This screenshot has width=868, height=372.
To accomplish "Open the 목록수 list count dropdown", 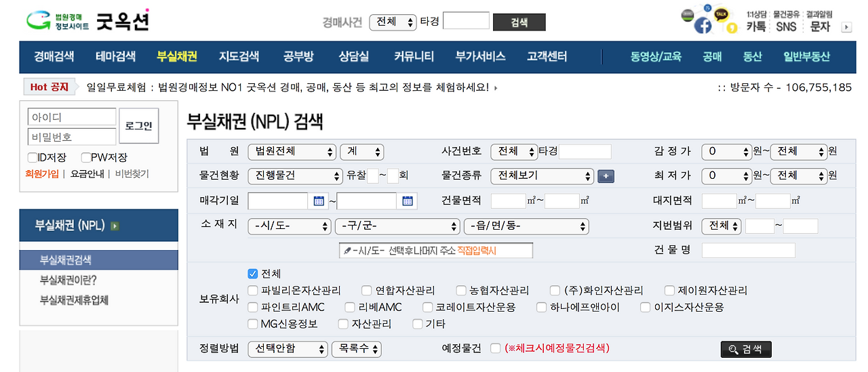I will (x=357, y=349).
